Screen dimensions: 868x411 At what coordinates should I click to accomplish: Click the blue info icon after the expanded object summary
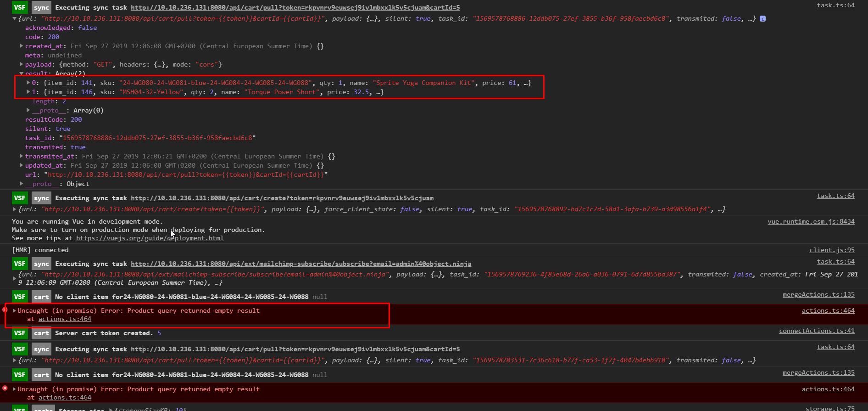tap(762, 19)
